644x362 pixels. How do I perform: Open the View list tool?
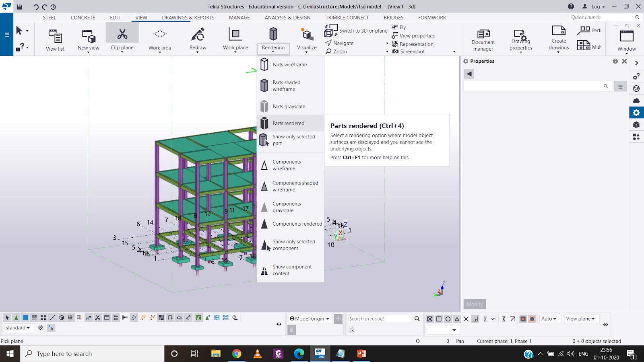pyautogui.click(x=55, y=40)
